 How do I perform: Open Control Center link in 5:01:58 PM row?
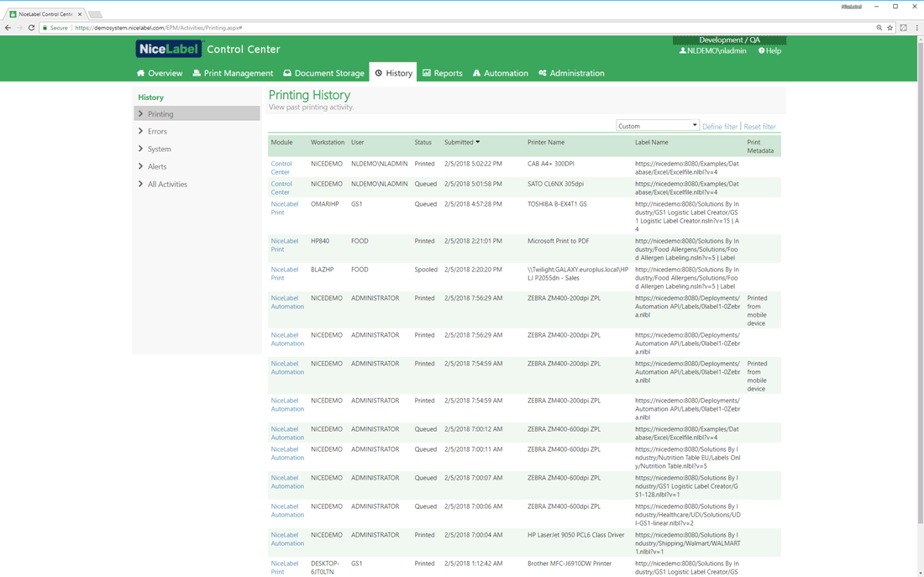tap(281, 188)
